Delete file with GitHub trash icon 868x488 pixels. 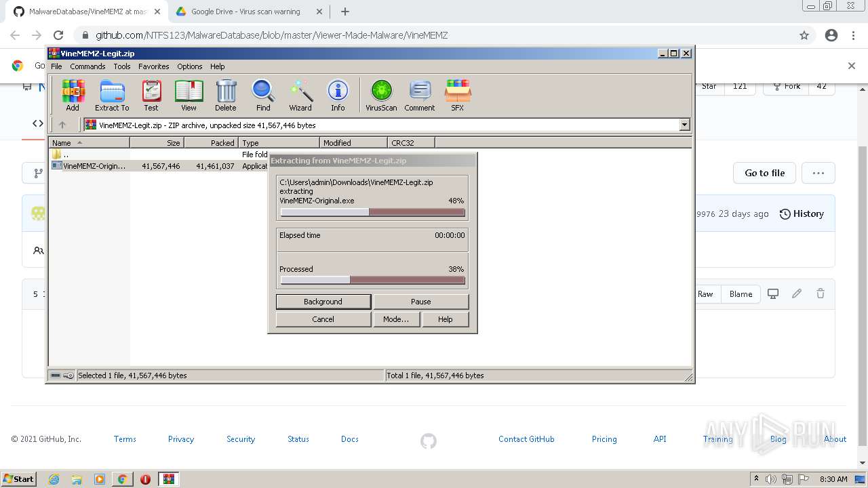821,293
